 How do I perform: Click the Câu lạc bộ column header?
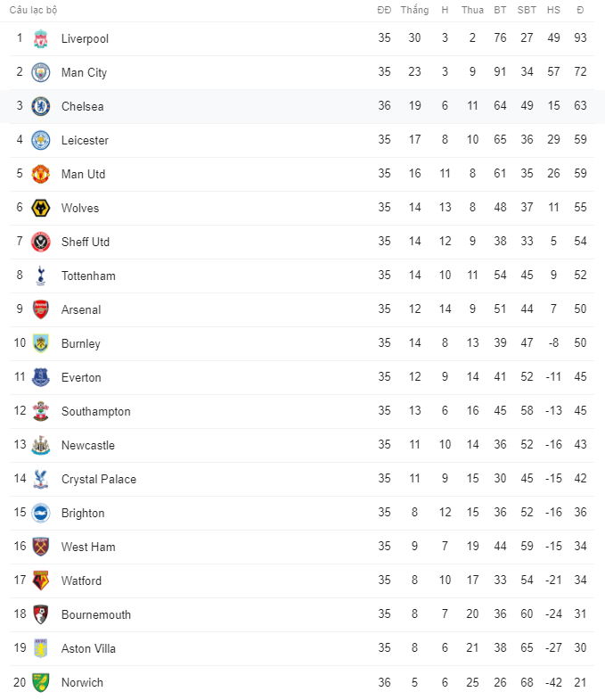(x=34, y=10)
